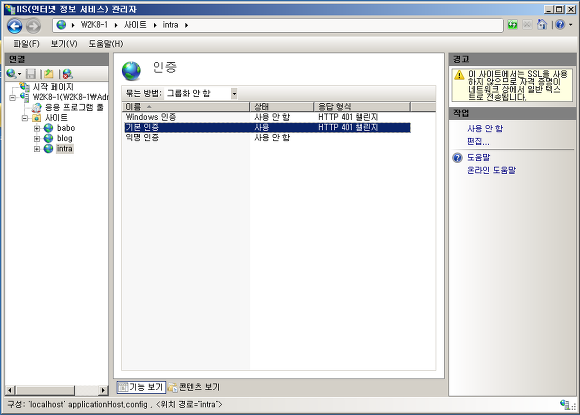Select the Windows 인증 row

pyautogui.click(x=267, y=117)
